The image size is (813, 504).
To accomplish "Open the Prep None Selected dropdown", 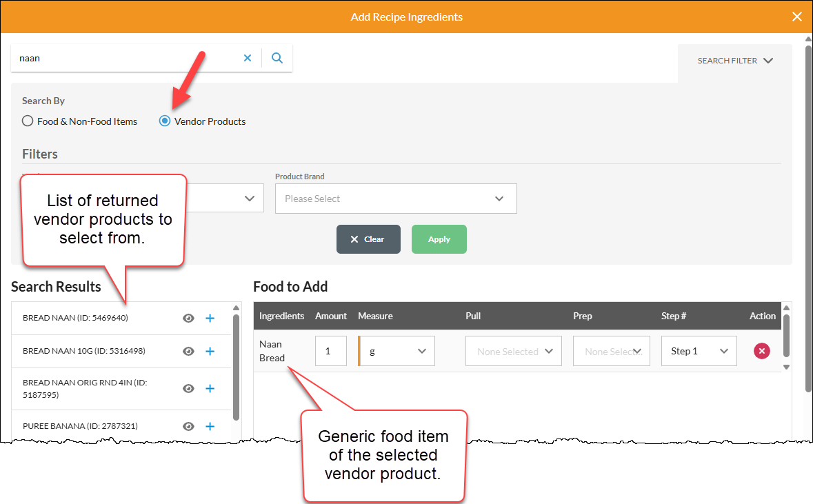I will 612,351.
